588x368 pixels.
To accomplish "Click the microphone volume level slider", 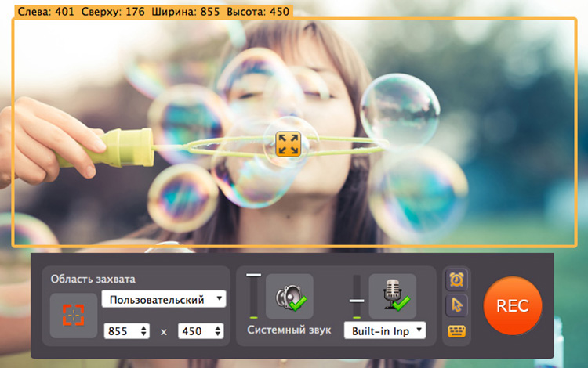I will 357,299.
